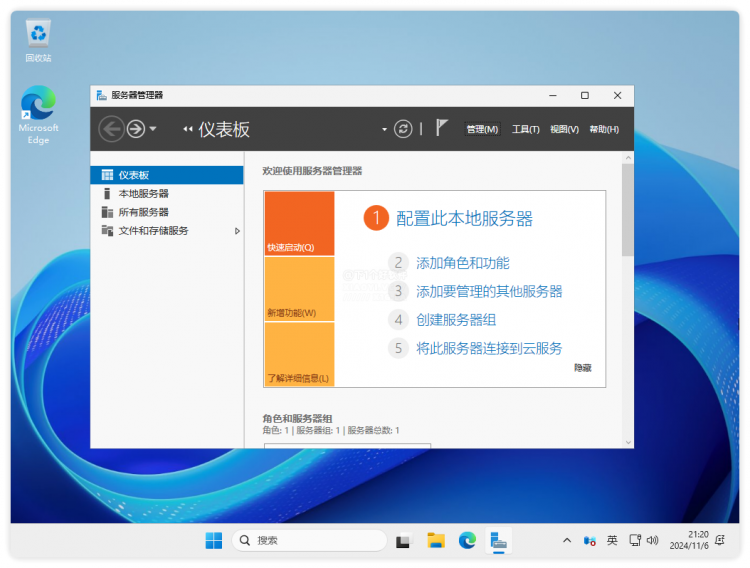Viewport: 750px width, 568px height.
Task: Click 欢迎使用服务器管理器 heading
Action: (x=312, y=171)
